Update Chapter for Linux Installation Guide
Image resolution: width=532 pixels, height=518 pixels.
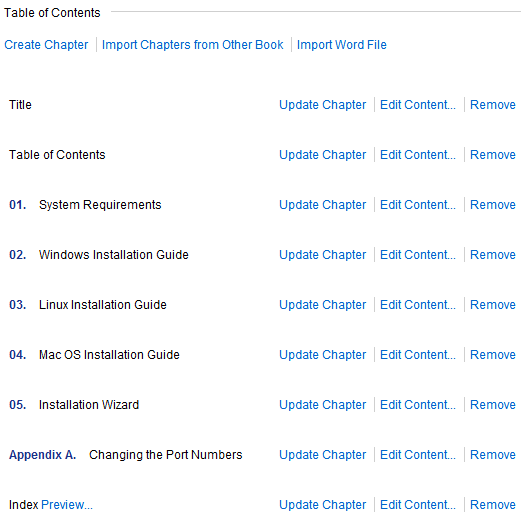pyautogui.click(x=323, y=305)
